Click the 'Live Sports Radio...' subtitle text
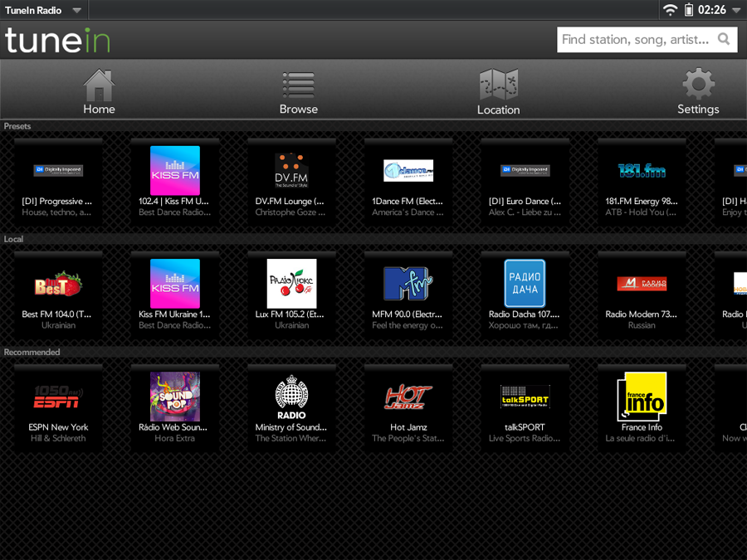The width and height of the screenshot is (747, 560). pyautogui.click(x=525, y=438)
